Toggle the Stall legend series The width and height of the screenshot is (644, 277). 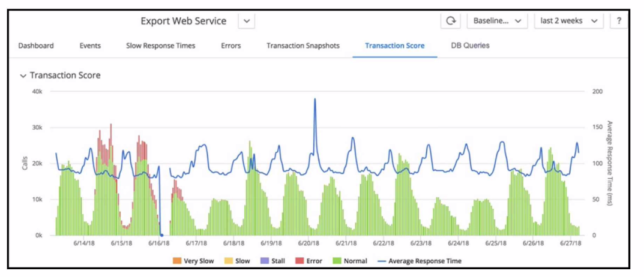click(x=272, y=261)
